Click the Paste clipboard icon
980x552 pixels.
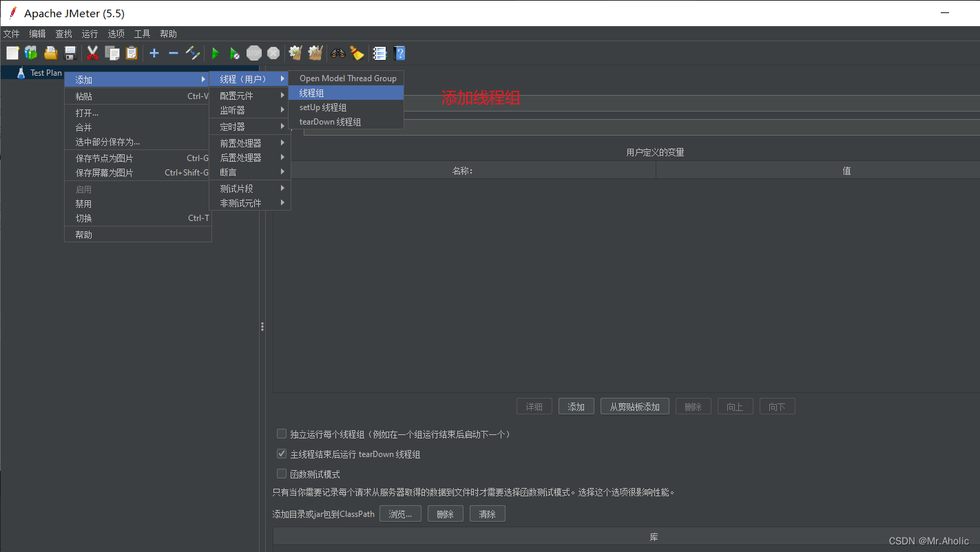(131, 53)
